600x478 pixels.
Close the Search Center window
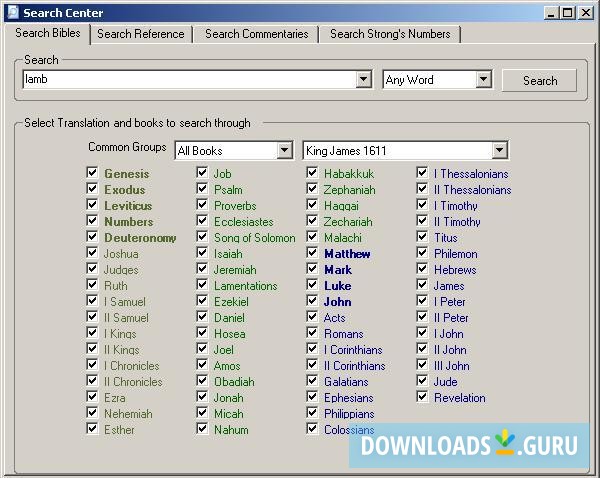click(585, 13)
